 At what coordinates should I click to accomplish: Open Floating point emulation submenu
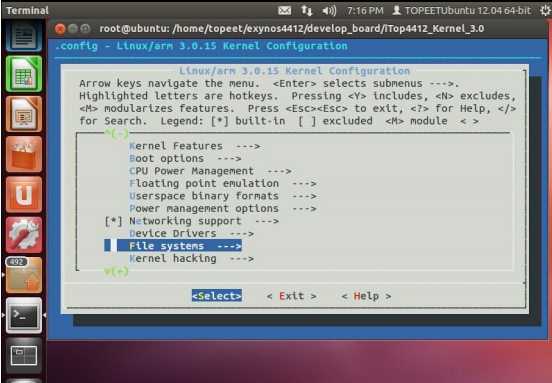tap(222, 183)
